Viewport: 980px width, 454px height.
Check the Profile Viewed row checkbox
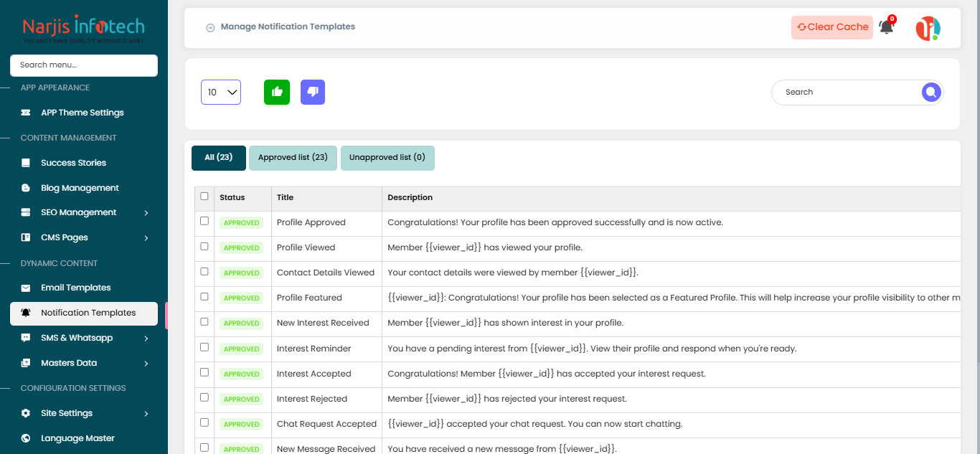[204, 246]
